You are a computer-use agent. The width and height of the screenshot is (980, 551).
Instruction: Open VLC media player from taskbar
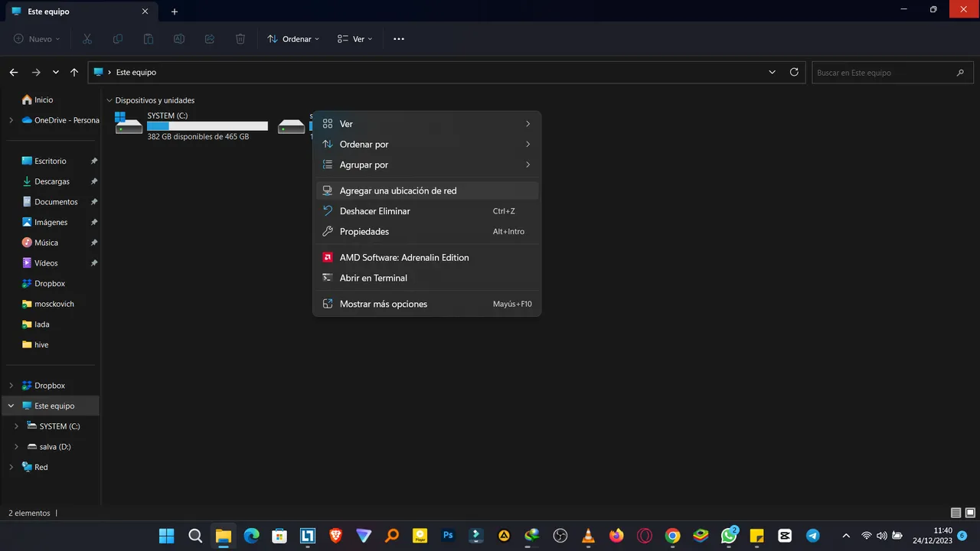tap(588, 536)
